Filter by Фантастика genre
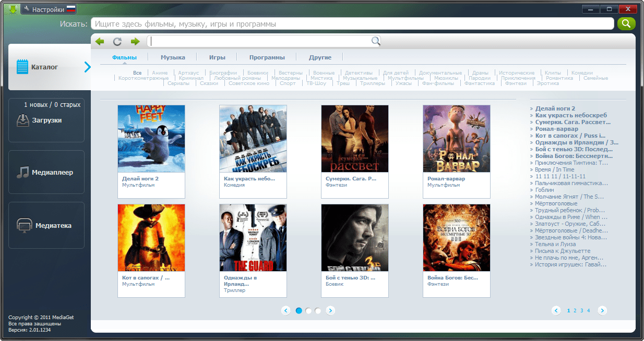Screen dimensions: 644x341 480,83
